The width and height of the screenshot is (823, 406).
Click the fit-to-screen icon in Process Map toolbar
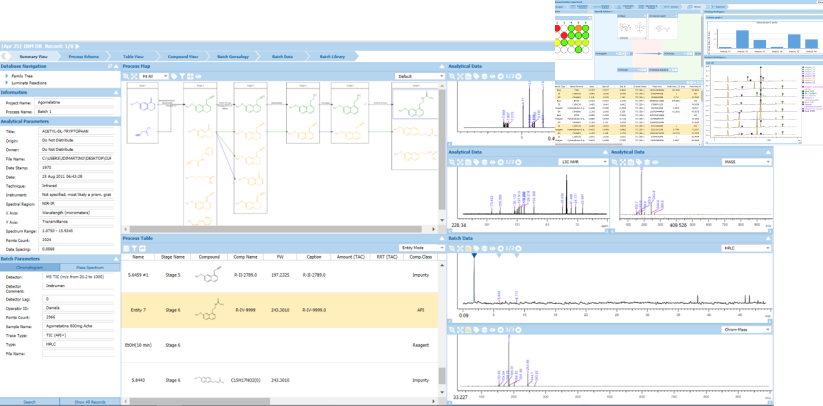tap(133, 76)
